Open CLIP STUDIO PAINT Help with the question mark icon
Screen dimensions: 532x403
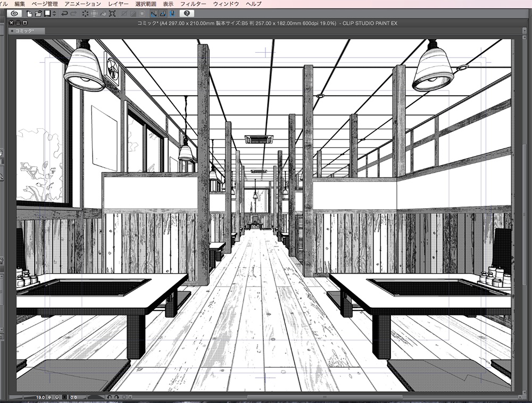187,13
